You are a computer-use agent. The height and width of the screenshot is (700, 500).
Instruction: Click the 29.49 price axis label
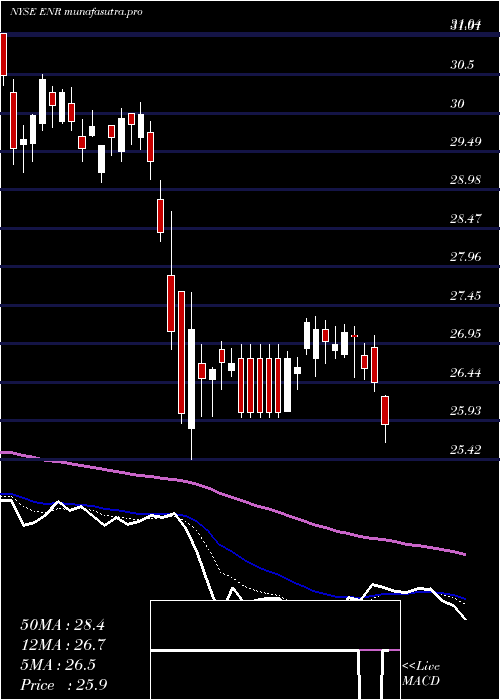coord(466,142)
